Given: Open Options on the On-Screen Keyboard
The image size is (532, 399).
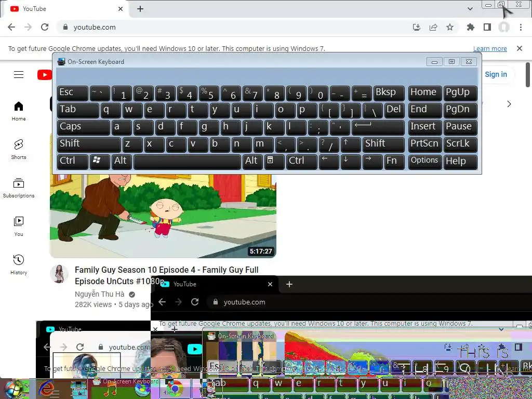Looking at the screenshot, I should (x=425, y=161).
